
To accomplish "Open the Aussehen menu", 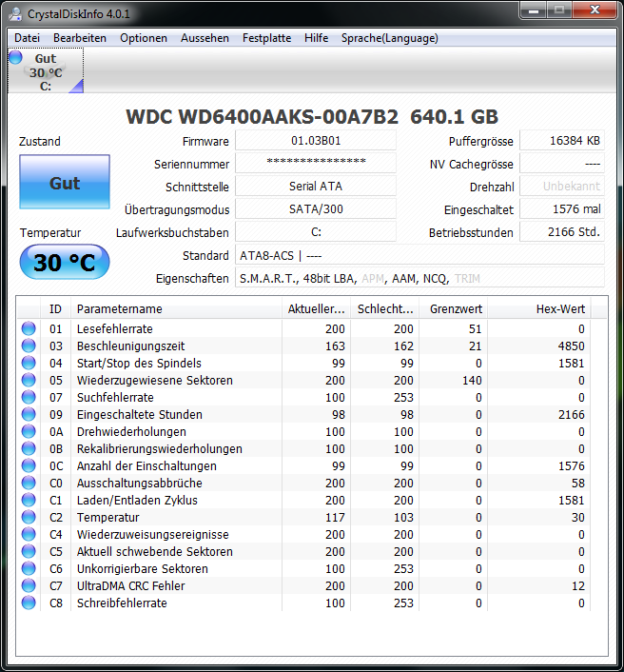I will point(205,38).
